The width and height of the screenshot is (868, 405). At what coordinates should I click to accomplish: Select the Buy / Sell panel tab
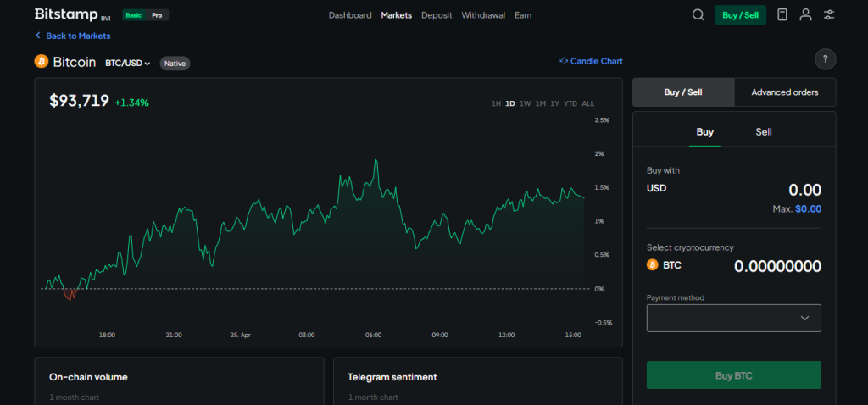coord(683,92)
